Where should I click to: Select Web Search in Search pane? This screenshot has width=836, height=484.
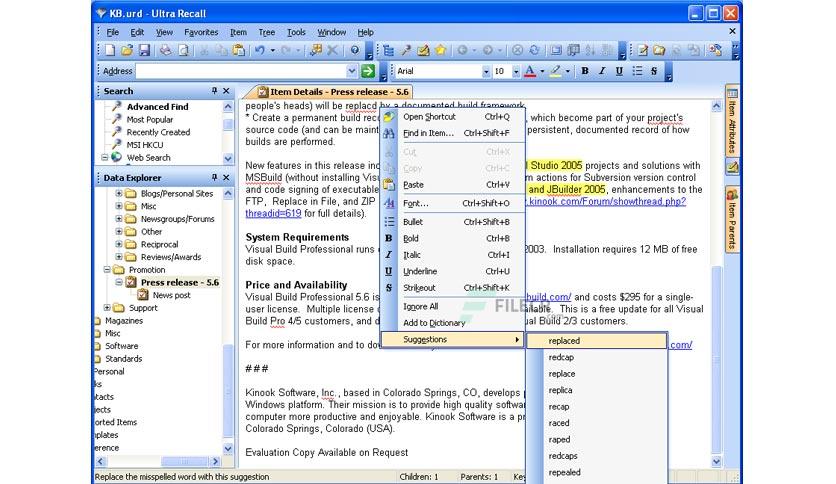148,158
